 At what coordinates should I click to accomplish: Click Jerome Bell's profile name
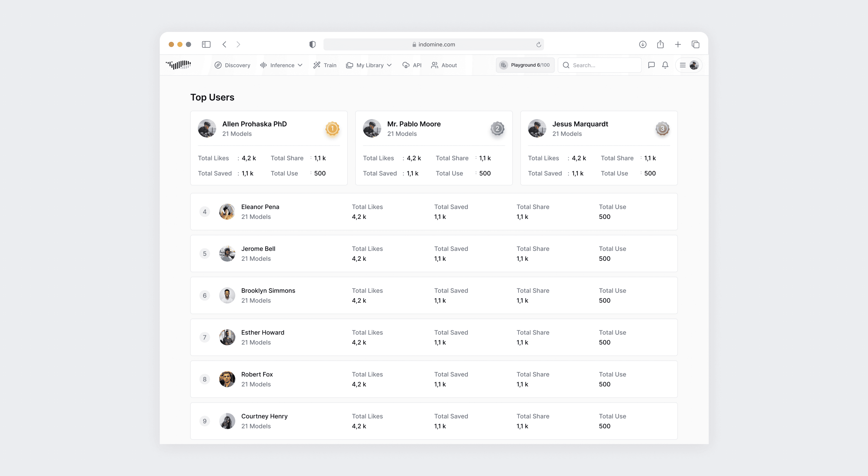click(x=258, y=249)
